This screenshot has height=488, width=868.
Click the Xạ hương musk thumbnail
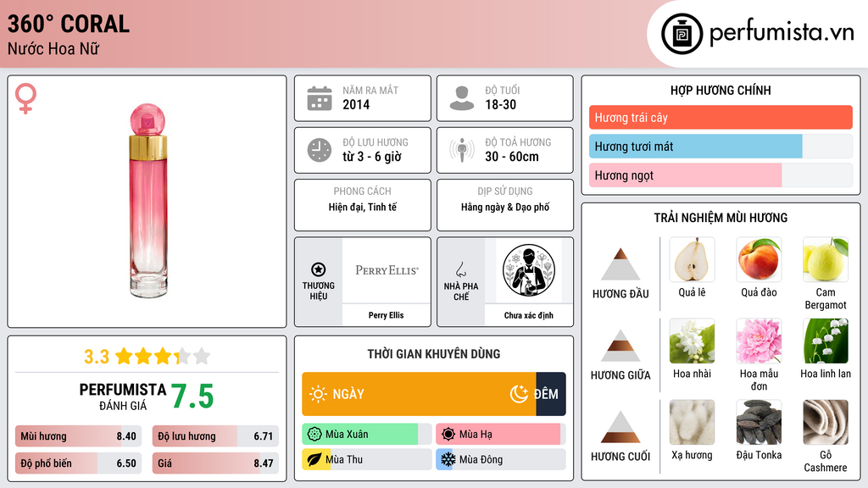coord(692,422)
